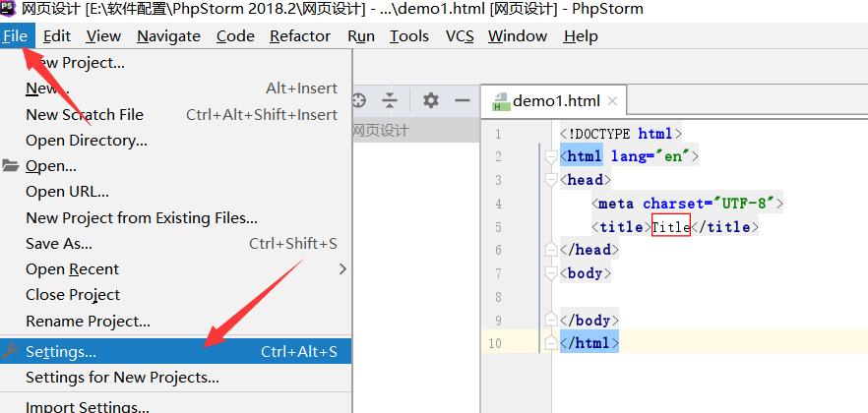Fold the html tag on line 2
This screenshot has width=868, height=413.
pyautogui.click(x=551, y=157)
